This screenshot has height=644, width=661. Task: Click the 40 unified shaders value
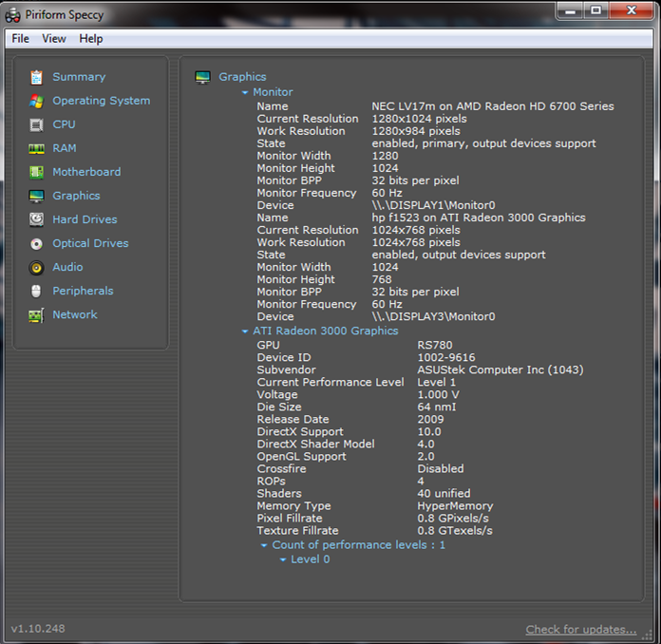click(444, 493)
